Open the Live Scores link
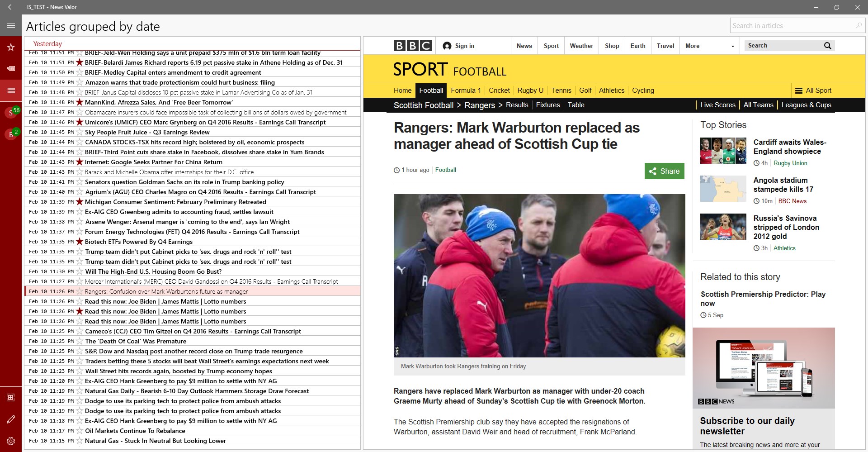868x452 pixels. 717,105
